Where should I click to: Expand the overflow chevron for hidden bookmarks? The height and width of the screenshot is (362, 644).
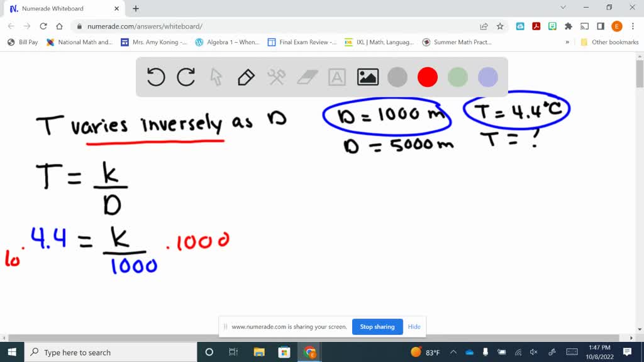pyautogui.click(x=567, y=42)
